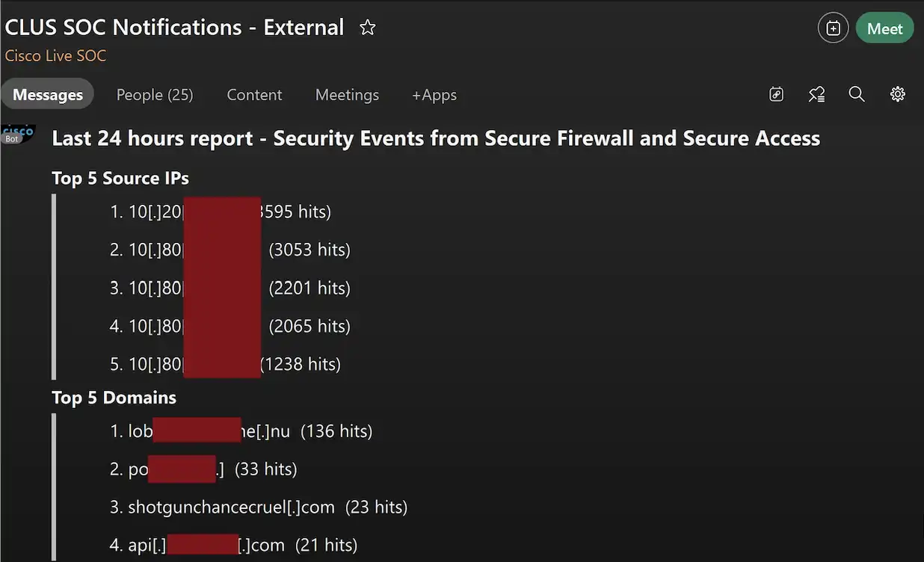The width and height of the screenshot is (924, 562).
Task: Open the search magnifier next to settings
Action: coord(857,94)
